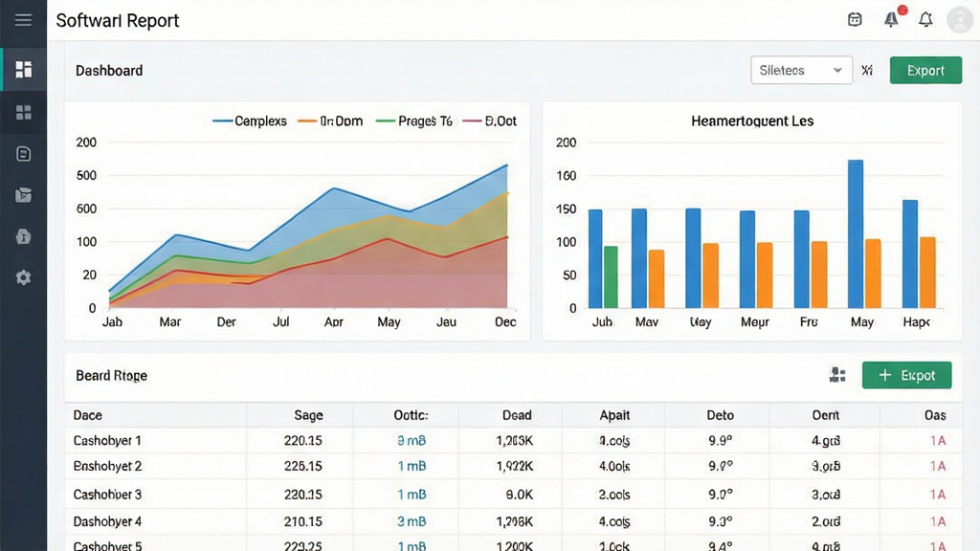Select the active dashboard icon in the sidebar
980x551 pixels.
[x=24, y=69]
